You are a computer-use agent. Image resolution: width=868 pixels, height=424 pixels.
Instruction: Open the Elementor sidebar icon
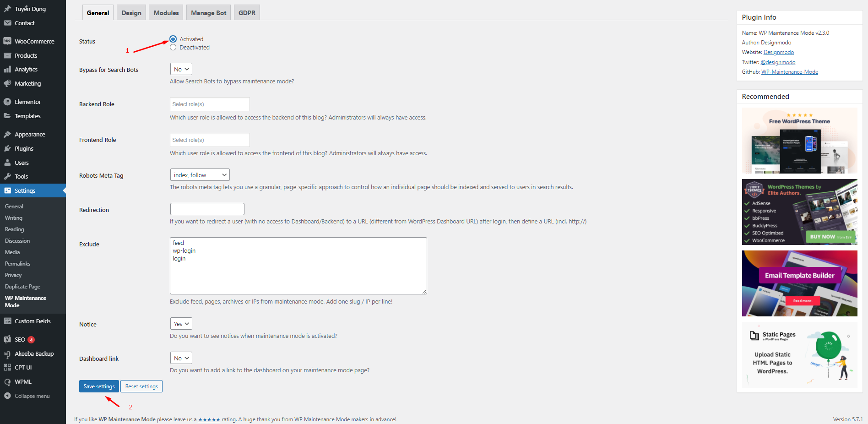click(7, 102)
